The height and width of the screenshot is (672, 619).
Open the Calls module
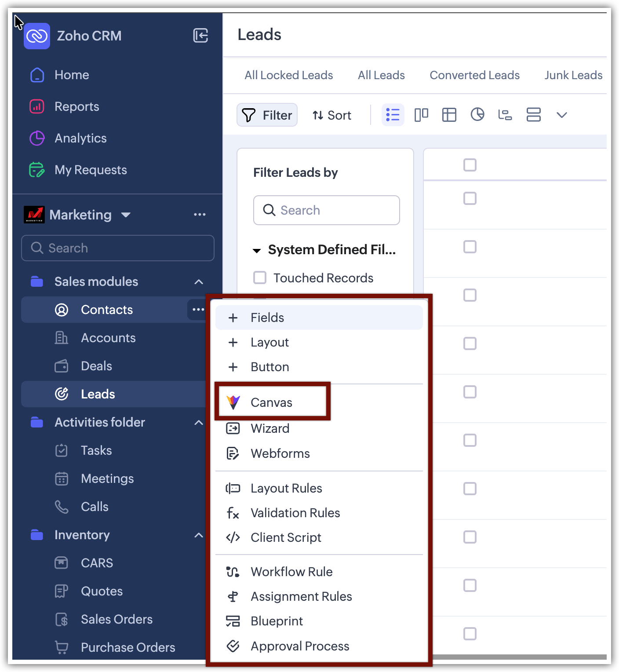95,507
